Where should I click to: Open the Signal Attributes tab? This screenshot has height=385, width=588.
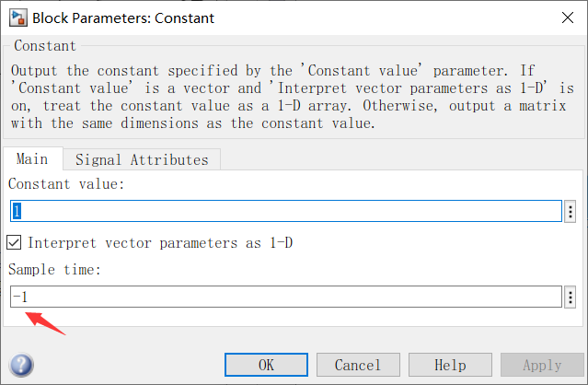point(142,159)
